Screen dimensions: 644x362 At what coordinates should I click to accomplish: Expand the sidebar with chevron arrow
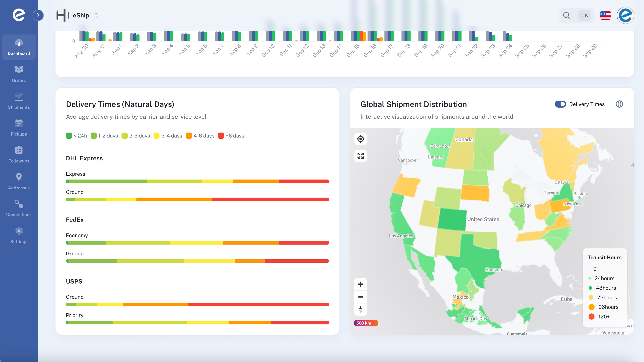point(38,15)
